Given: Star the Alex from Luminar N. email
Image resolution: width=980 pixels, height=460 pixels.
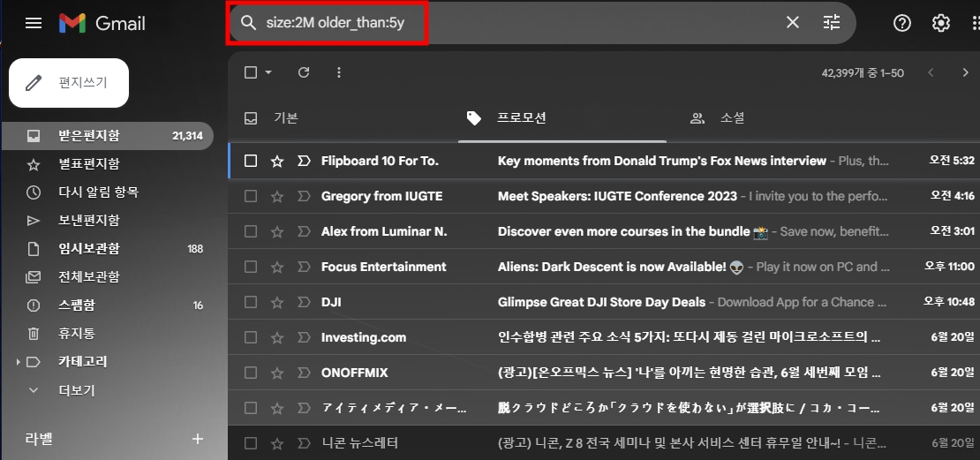Looking at the screenshot, I should pyautogui.click(x=277, y=232).
